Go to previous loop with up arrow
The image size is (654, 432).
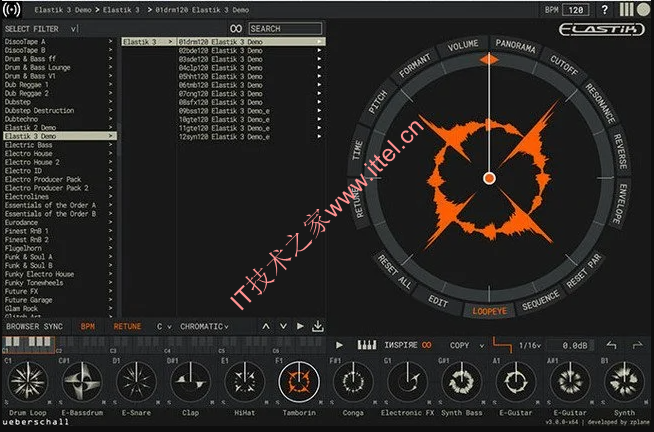266,327
